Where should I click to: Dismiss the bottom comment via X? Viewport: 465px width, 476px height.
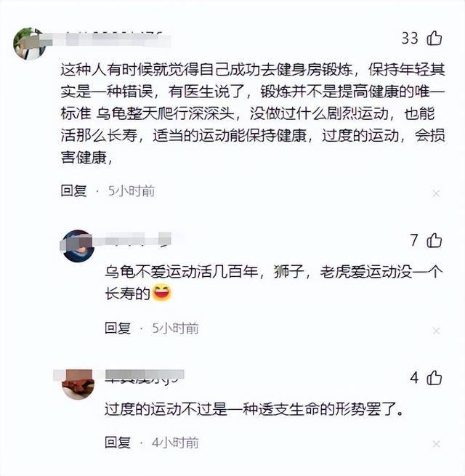(436, 444)
